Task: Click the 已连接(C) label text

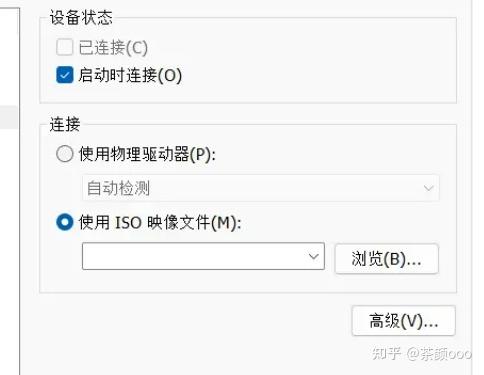Action: pyautogui.click(x=113, y=47)
